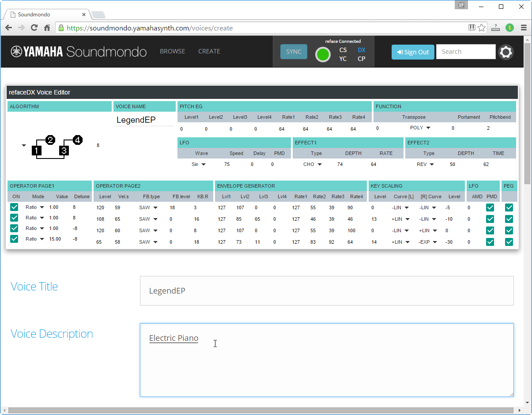
Task: Open left curve +LIN dropdown in Level 14 row
Action: [400, 242]
